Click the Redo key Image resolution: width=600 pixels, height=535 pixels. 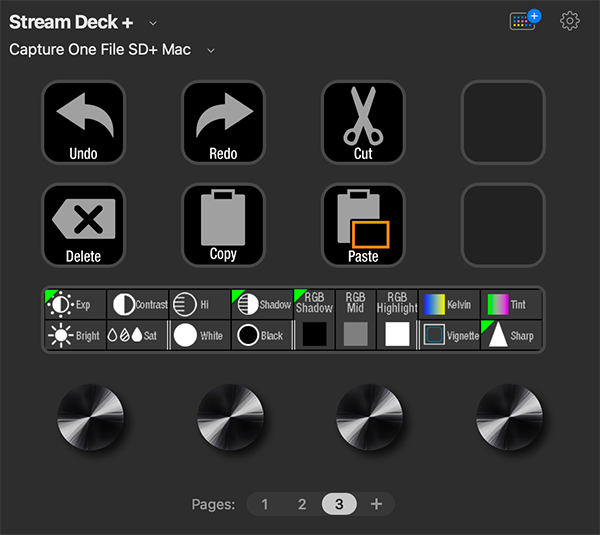[223, 122]
